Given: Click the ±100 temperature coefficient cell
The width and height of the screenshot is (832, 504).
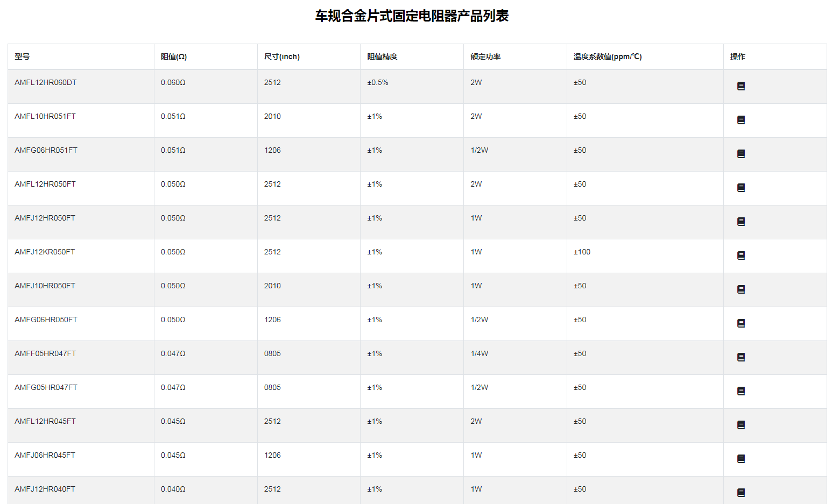Looking at the screenshot, I should 582,252.
